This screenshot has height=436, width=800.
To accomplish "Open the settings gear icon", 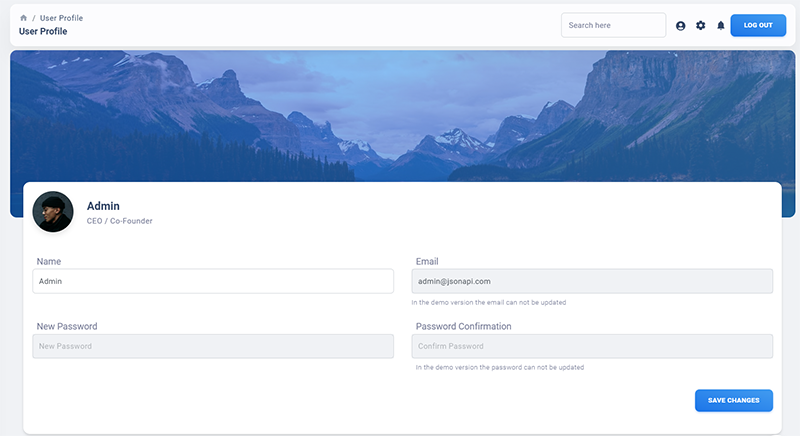I will (701, 25).
